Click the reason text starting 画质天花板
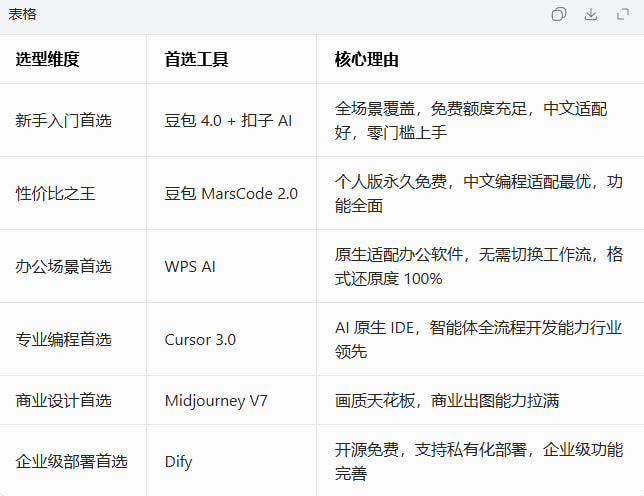The width and height of the screenshot is (644, 496). [447, 401]
